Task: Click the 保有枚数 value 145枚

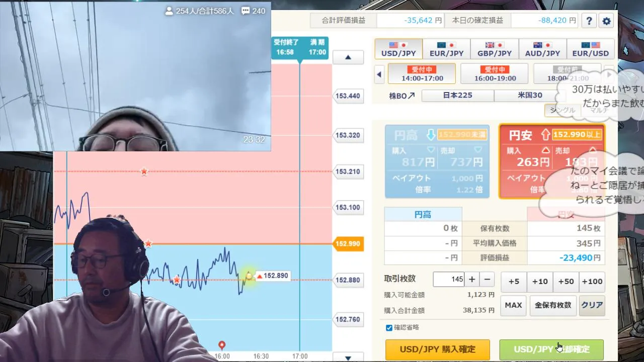Action: 589,228
